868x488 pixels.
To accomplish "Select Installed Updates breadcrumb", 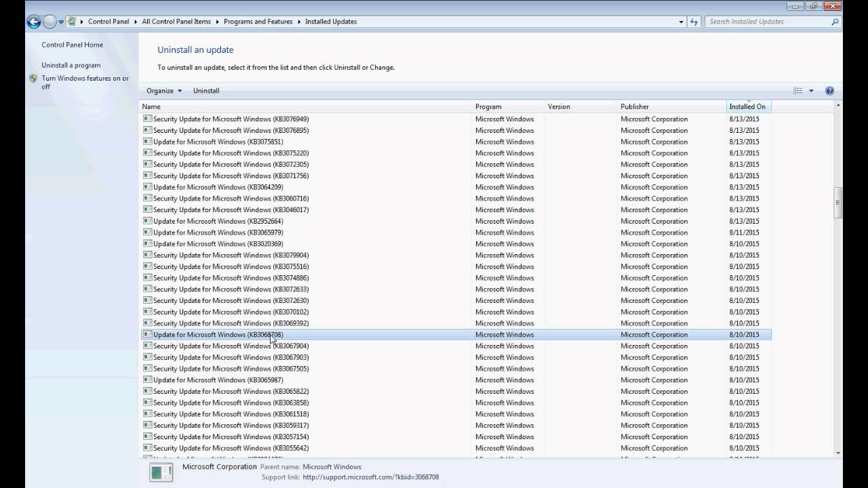I will pyautogui.click(x=331, y=22).
